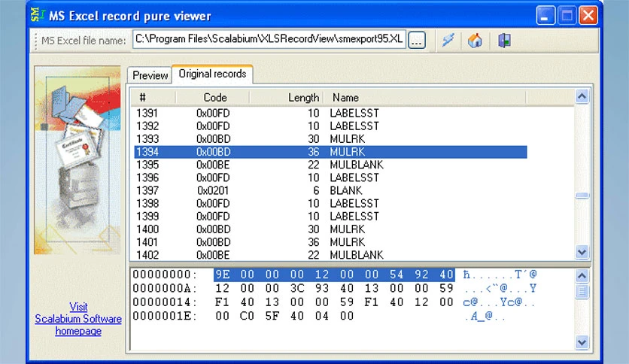Click the application icon in title bar
The image size is (629, 364).
tap(38, 15)
